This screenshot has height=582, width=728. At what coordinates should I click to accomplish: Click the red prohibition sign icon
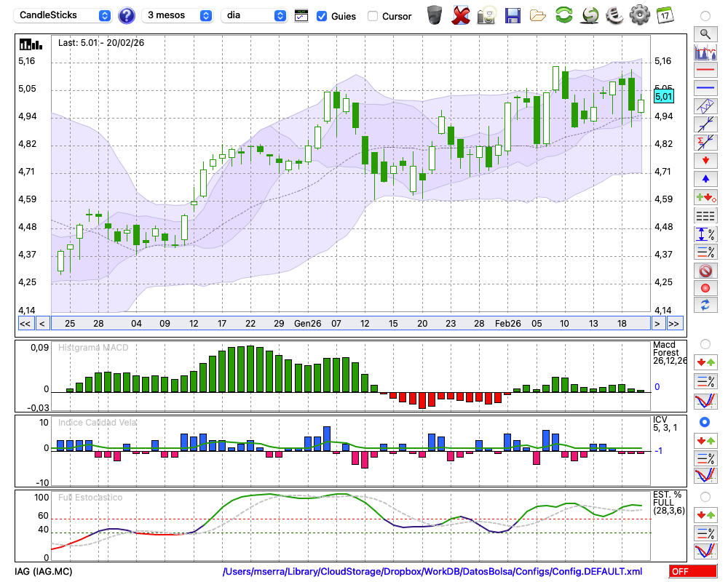point(705,271)
